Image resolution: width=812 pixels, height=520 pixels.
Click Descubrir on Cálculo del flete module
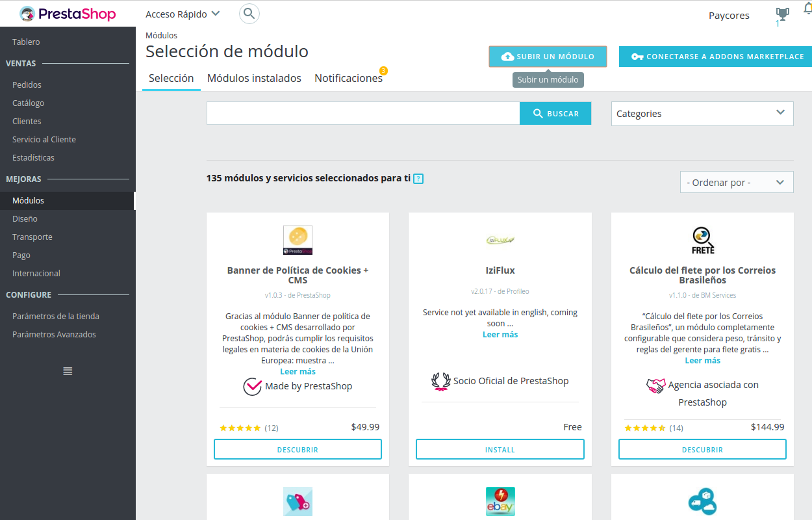click(702, 449)
